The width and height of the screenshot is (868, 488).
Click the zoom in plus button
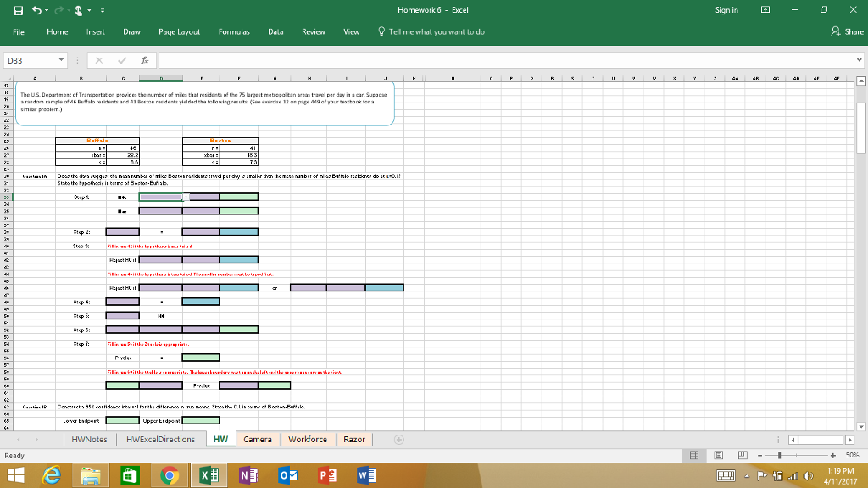(832, 455)
